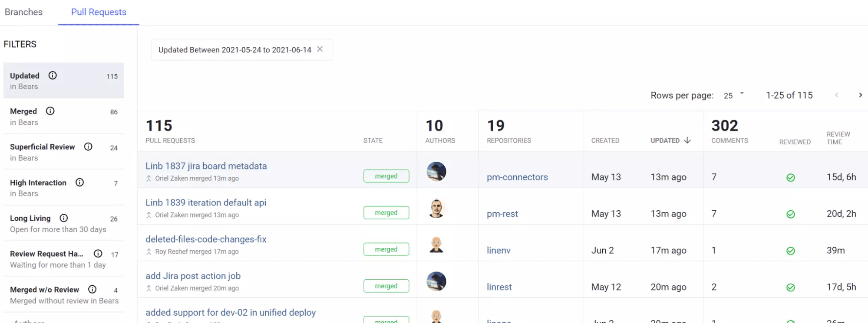Open the add Jira post action job pull request
Viewport: 868px width, 323px height.
pyautogui.click(x=193, y=276)
